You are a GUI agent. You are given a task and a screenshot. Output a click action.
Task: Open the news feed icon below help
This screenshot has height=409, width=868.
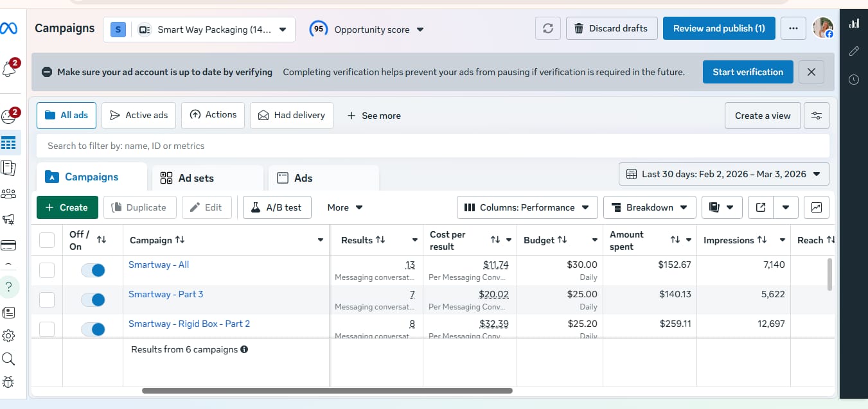pyautogui.click(x=9, y=313)
